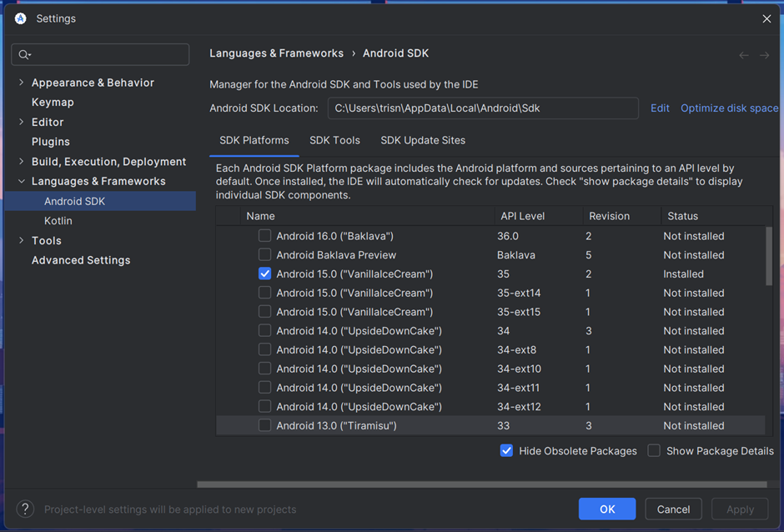Check Android 16.0 Baklava checkbox
This screenshot has height=532, width=784.
pyautogui.click(x=264, y=235)
